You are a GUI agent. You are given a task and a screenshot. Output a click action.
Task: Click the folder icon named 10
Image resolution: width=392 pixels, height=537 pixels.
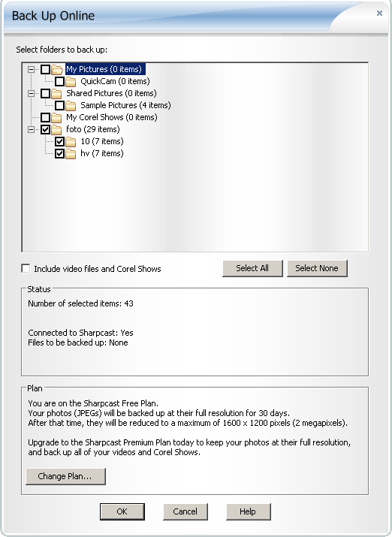point(71,141)
